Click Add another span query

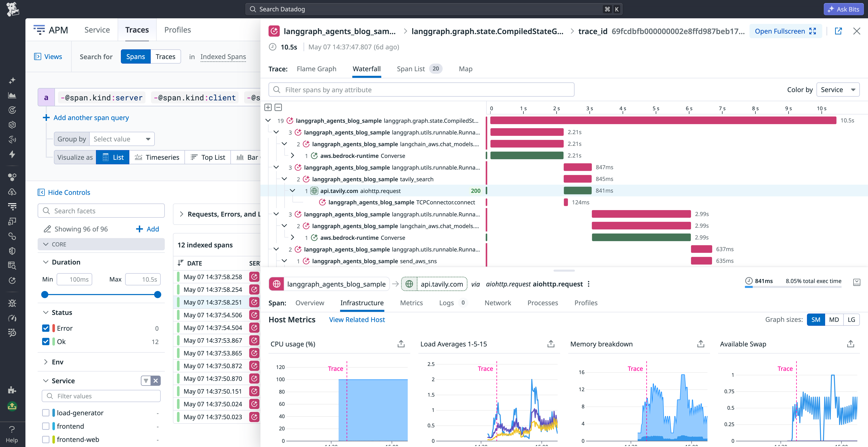coord(86,118)
